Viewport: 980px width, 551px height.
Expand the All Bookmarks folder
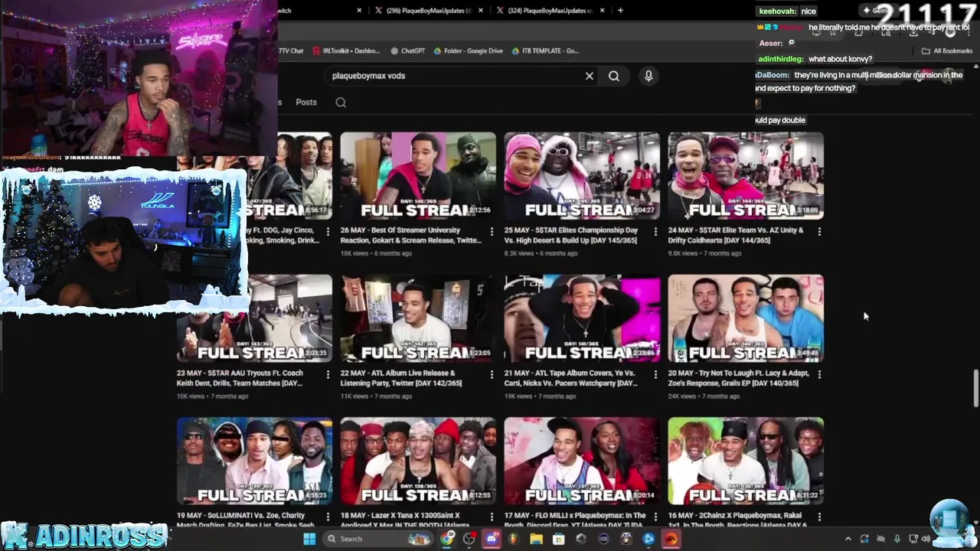pyautogui.click(x=947, y=51)
